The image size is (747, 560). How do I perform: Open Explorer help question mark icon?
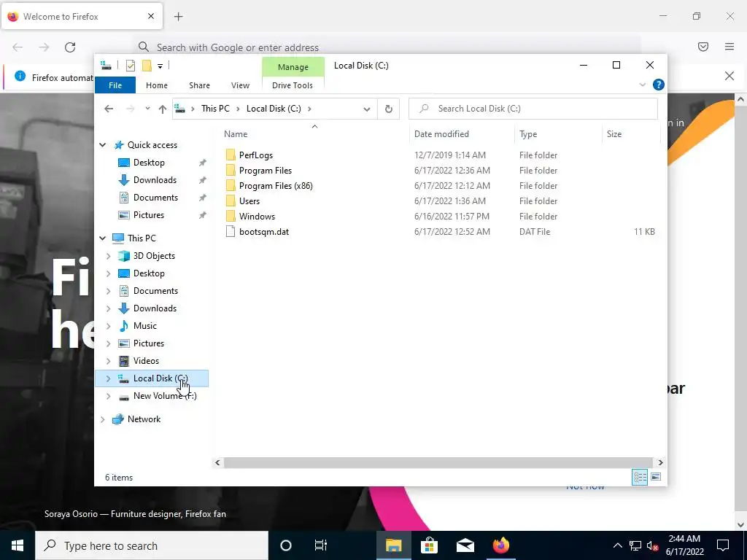pos(659,85)
